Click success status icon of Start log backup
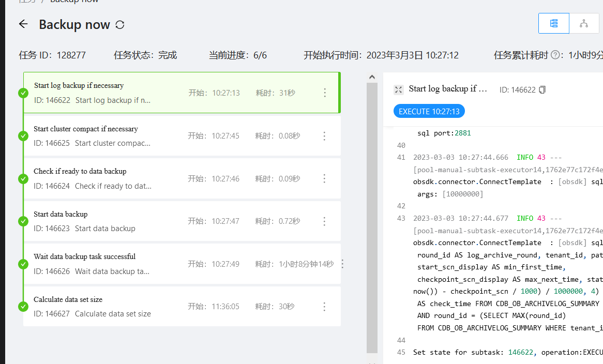This screenshot has height=364, width=603. click(x=23, y=93)
